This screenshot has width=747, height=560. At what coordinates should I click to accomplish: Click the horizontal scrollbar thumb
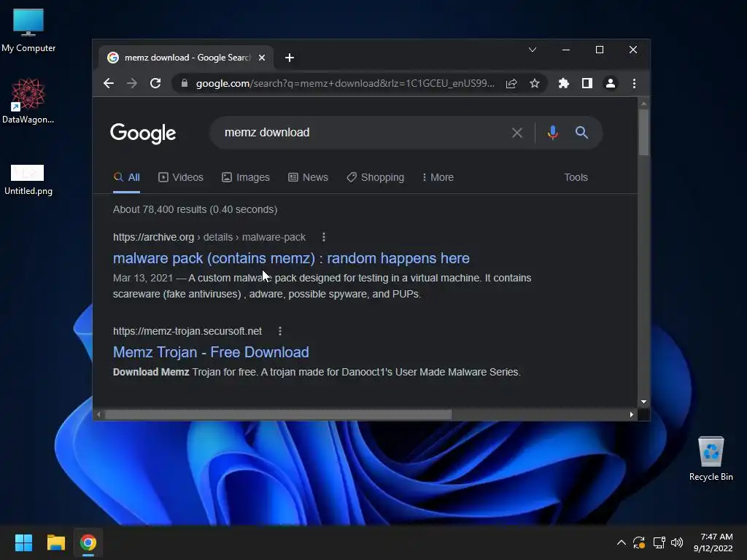pos(278,414)
